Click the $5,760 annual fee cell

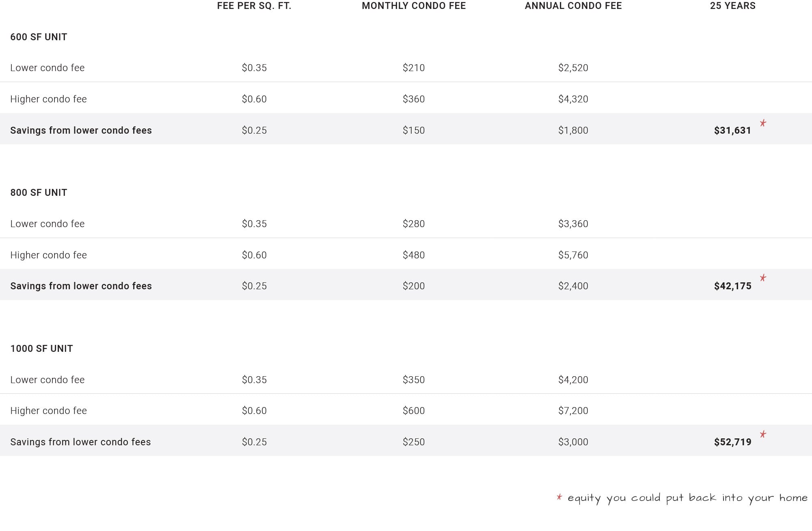[573, 255]
